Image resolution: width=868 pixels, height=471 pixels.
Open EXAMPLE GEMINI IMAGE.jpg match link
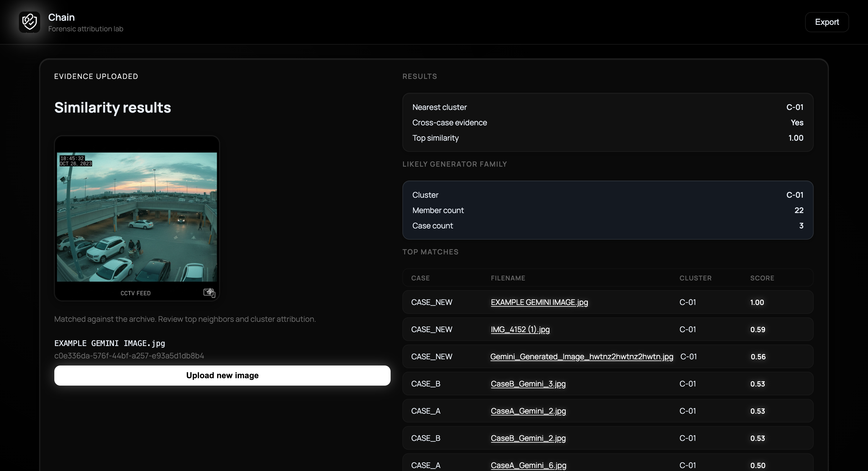539,302
